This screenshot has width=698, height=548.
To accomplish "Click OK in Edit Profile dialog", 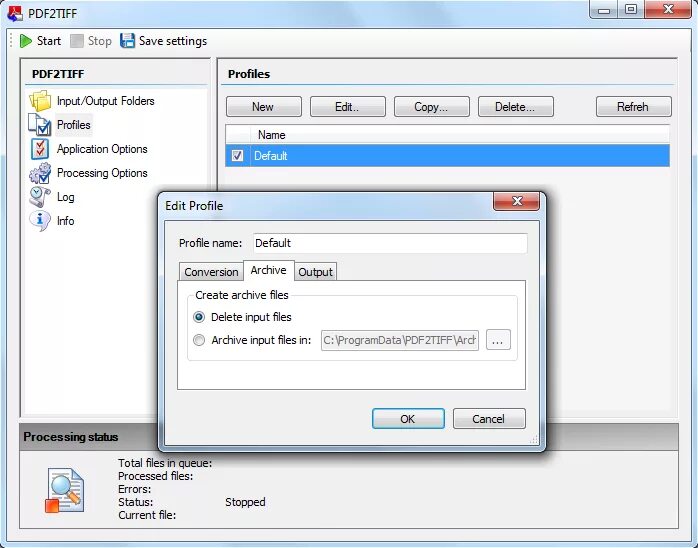I will [x=408, y=419].
